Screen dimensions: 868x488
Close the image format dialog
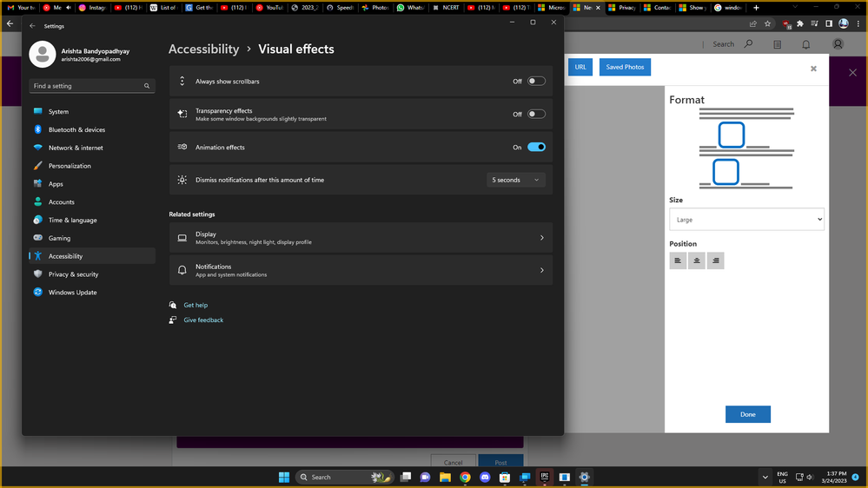814,69
